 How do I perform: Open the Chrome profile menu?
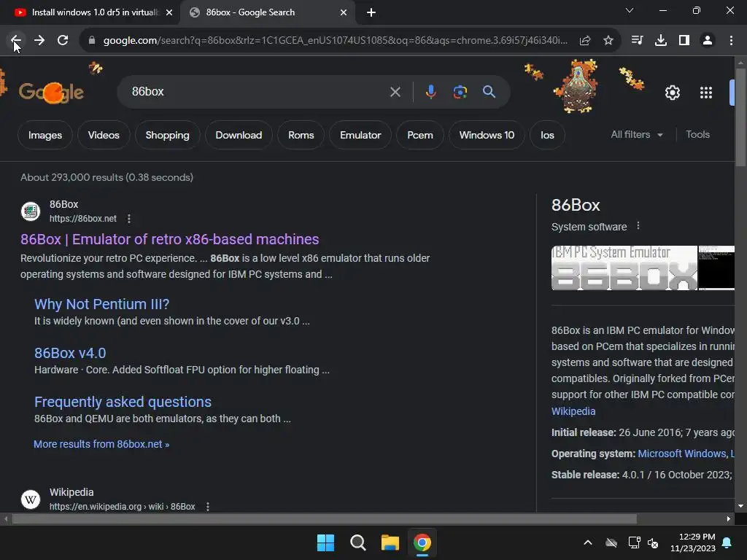708,41
